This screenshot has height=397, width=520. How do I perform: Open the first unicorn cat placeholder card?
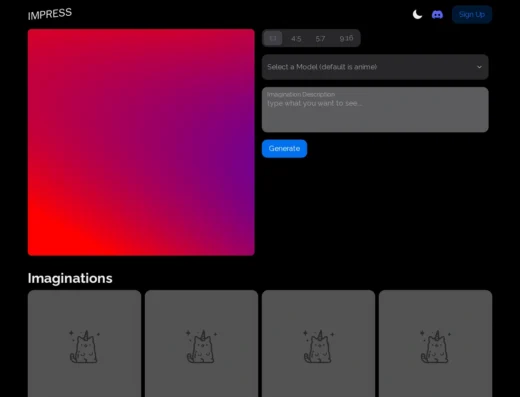coord(84,343)
